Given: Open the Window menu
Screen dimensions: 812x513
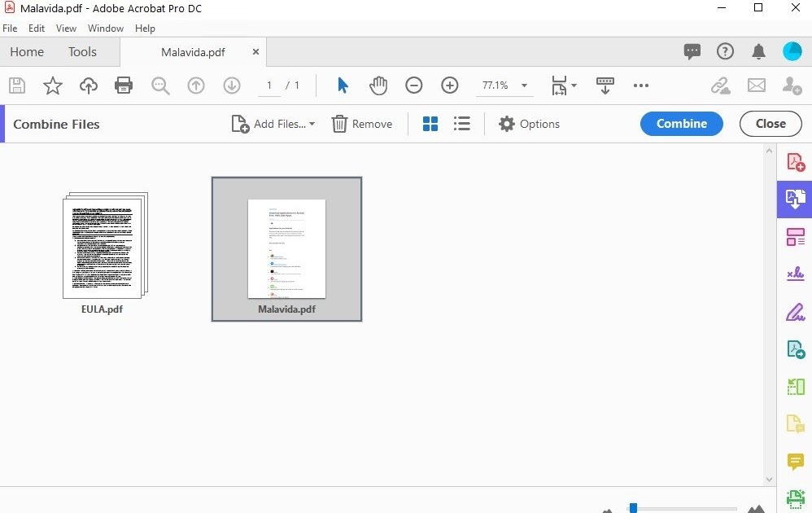Looking at the screenshot, I should (x=106, y=28).
